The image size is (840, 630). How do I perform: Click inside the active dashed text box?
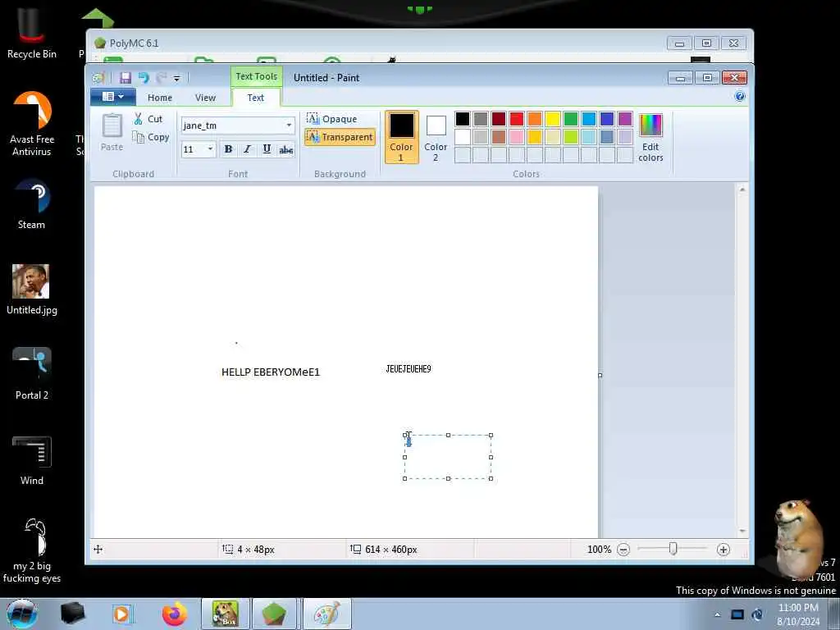click(x=448, y=457)
